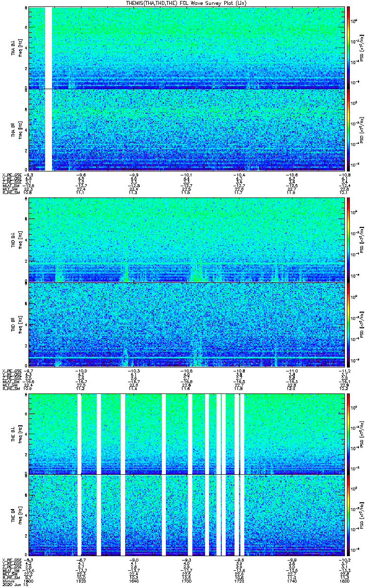Click the -10.3 X_RE_GSE value under THD panels
Screen dimensions: 368x588
tap(134, 370)
